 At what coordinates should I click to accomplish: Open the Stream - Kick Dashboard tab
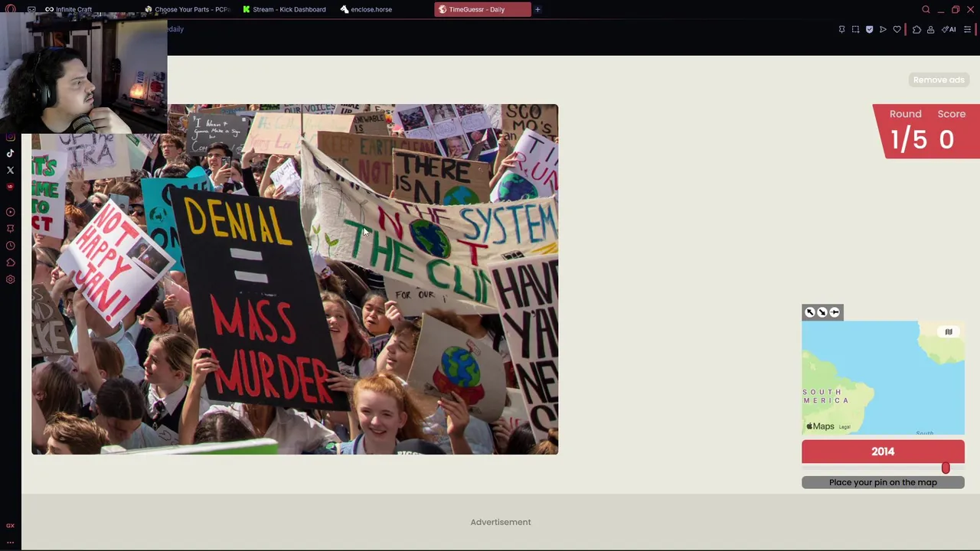coord(284,9)
